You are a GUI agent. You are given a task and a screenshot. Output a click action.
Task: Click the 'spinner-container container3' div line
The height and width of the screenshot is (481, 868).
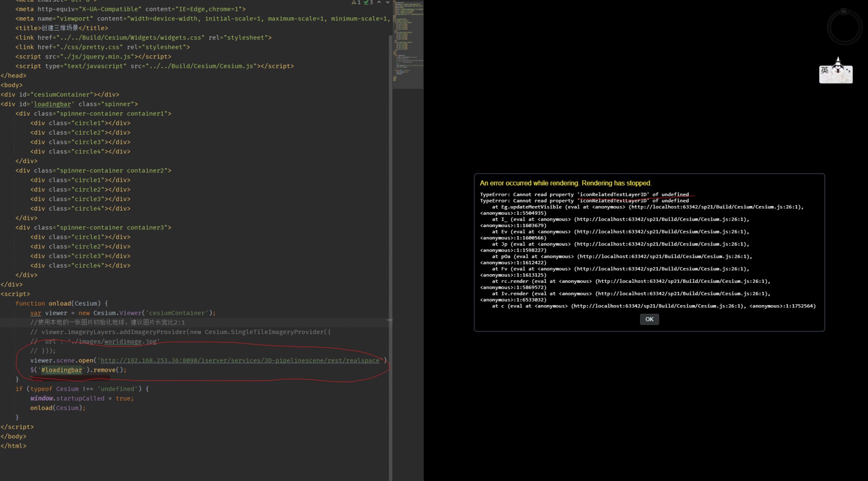coord(93,227)
